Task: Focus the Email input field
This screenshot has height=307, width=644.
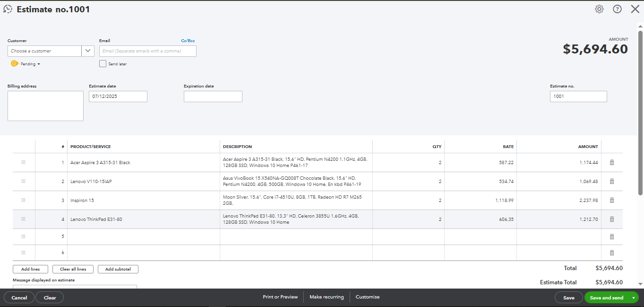Action: pyautogui.click(x=148, y=51)
